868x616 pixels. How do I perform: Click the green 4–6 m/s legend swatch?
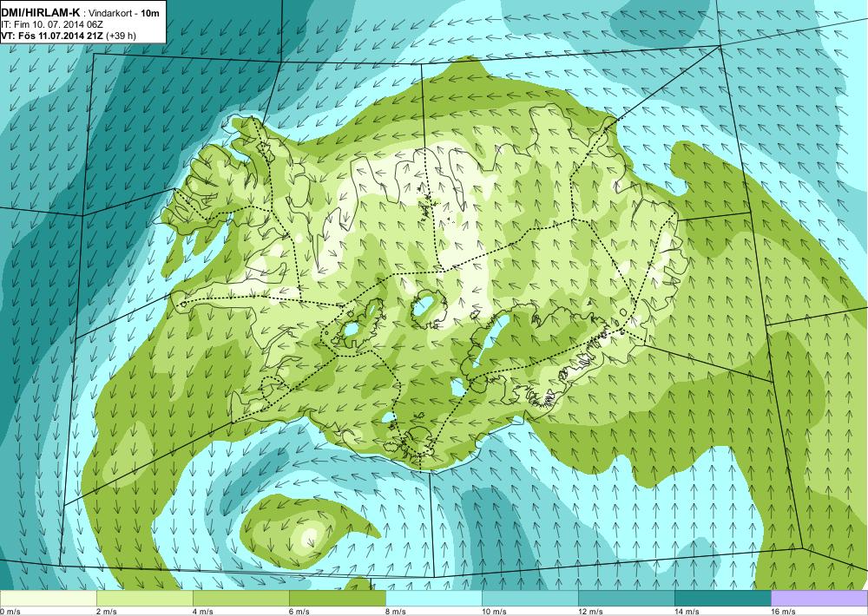point(240,599)
